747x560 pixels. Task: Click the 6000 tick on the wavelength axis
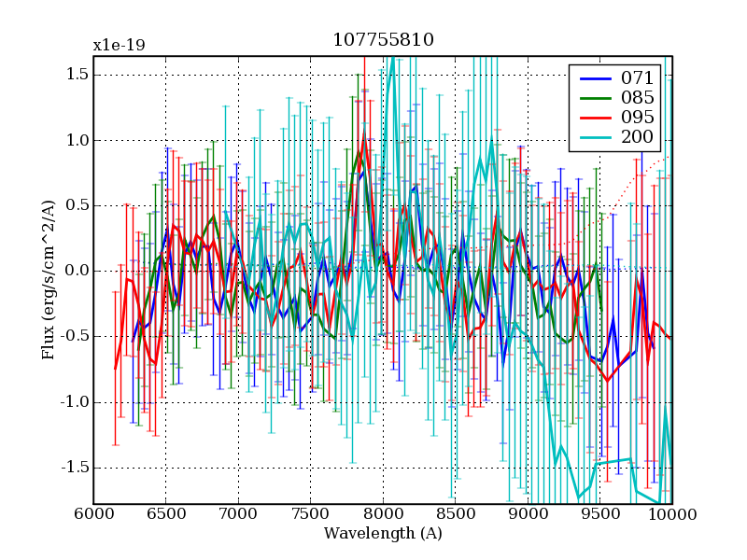click(93, 515)
